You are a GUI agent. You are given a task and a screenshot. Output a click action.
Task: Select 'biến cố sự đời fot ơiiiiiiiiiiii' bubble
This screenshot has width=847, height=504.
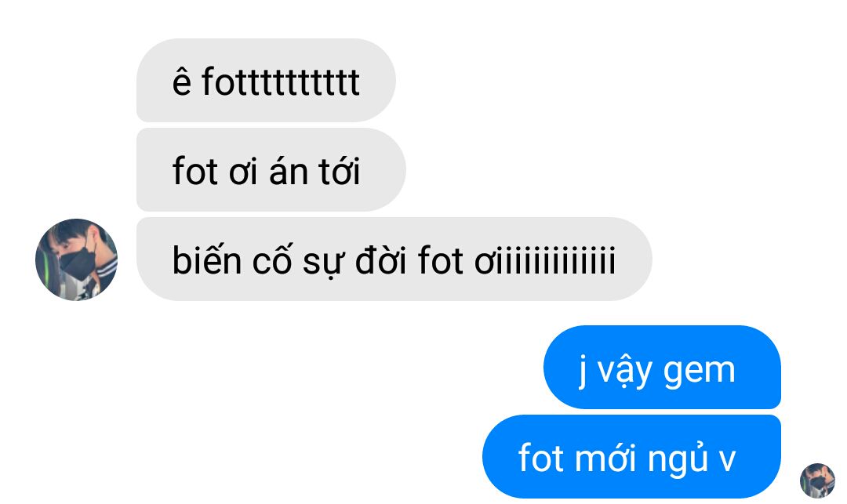[x=394, y=259]
